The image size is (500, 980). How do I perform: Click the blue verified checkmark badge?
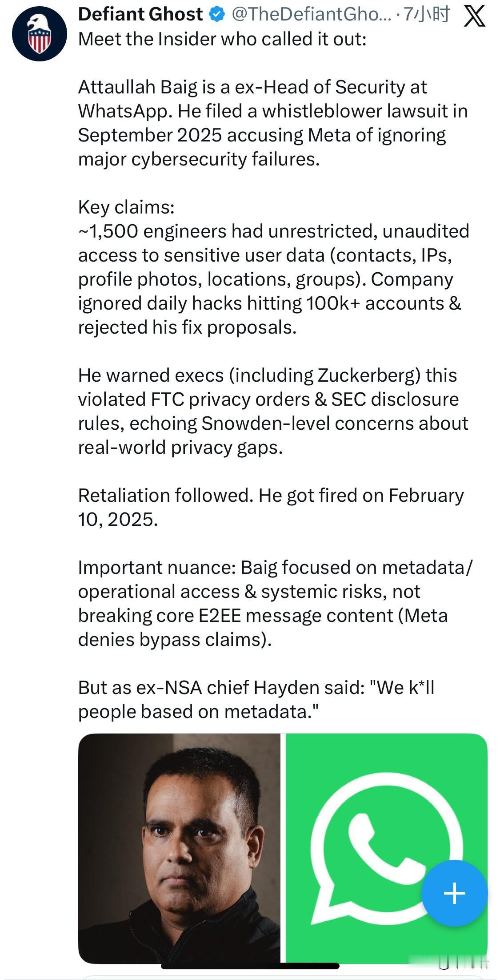click(x=217, y=15)
